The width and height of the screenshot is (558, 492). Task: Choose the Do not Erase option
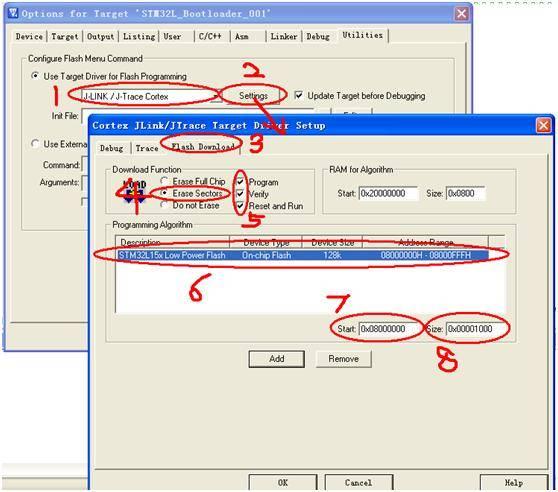pos(164,205)
